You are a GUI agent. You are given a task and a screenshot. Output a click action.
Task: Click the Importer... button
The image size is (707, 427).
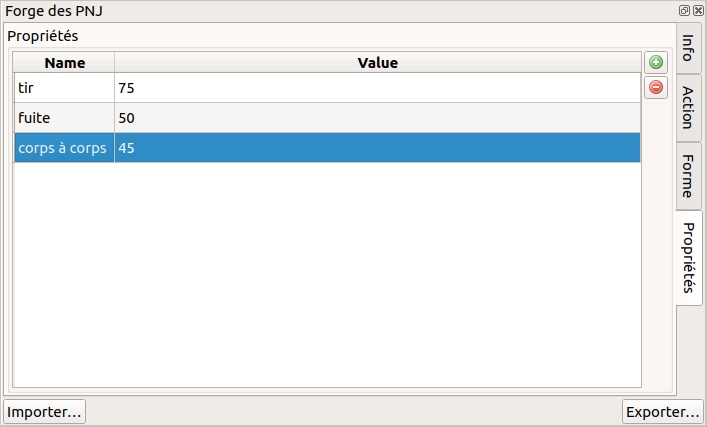(45, 411)
